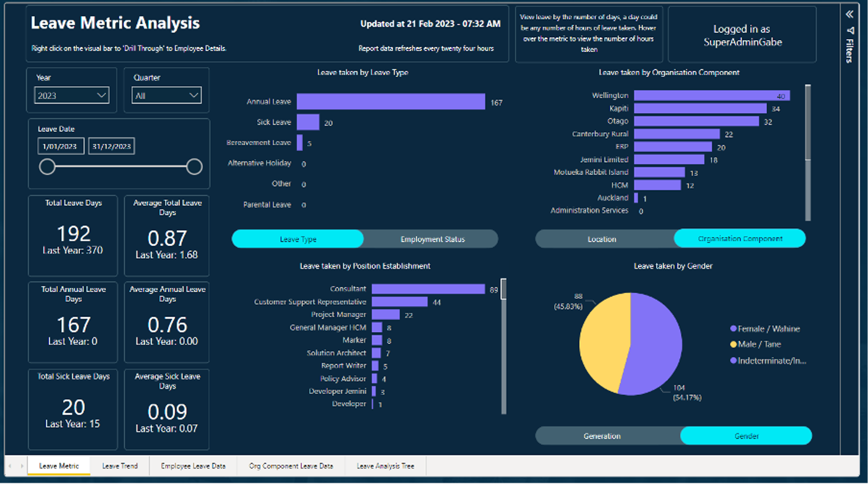Click the left Leave Date slider handle
The height and width of the screenshot is (484, 868).
[x=47, y=167]
